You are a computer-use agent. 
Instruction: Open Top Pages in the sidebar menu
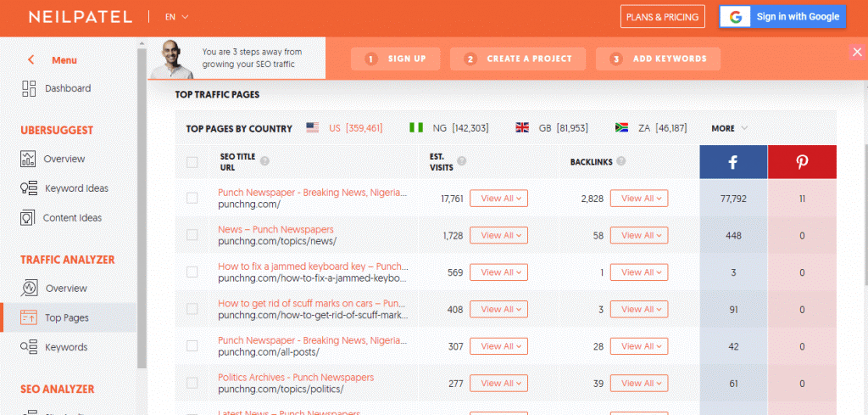(x=68, y=317)
